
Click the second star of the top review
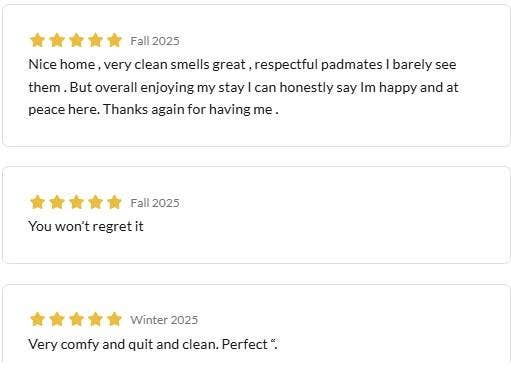(57, 40)
